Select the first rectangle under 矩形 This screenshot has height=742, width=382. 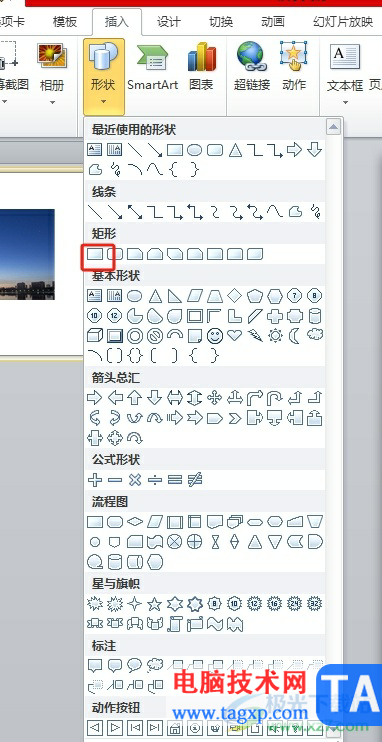click(95, 255)
